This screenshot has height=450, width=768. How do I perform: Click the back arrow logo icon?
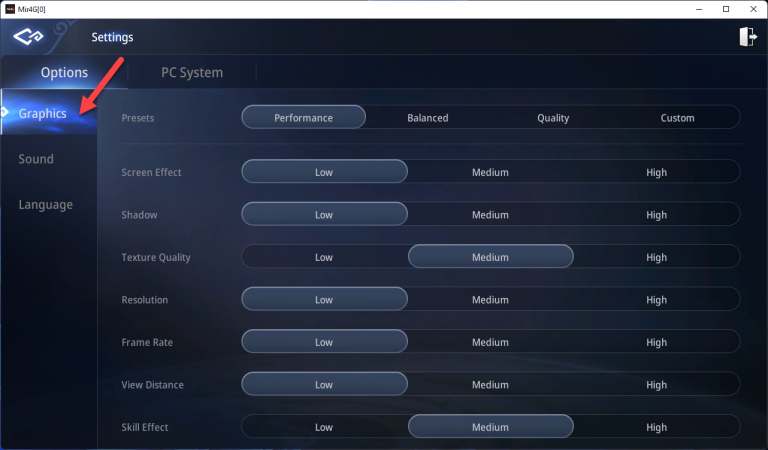tap(28, 37)
